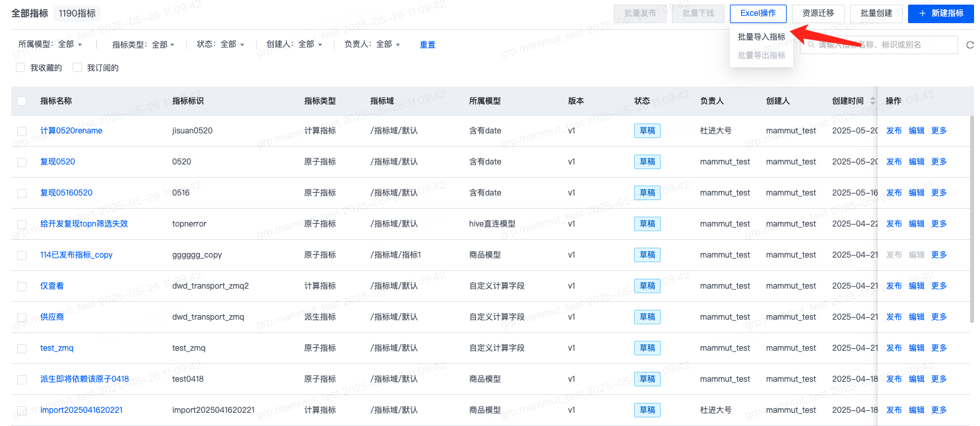Screen dimensions: 980x426
Task: Click 更多 for 114已发布指标_copy row
Action: (x=939, y=255)
